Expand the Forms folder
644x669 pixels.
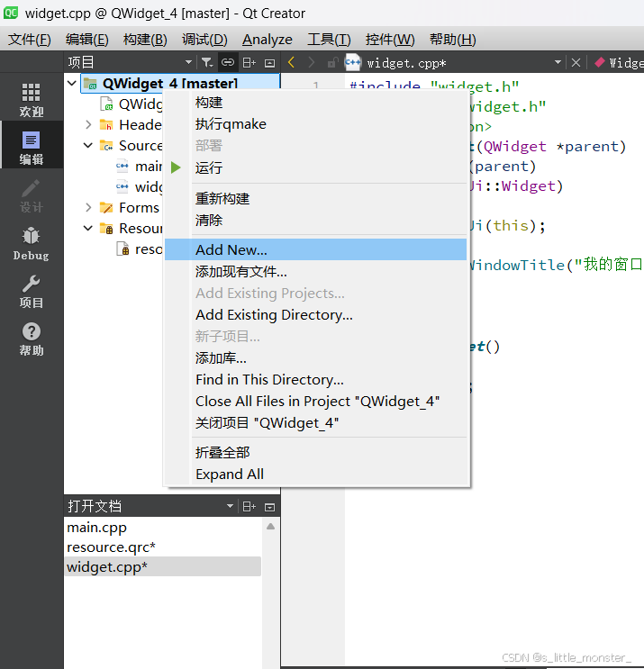[88, 207]
